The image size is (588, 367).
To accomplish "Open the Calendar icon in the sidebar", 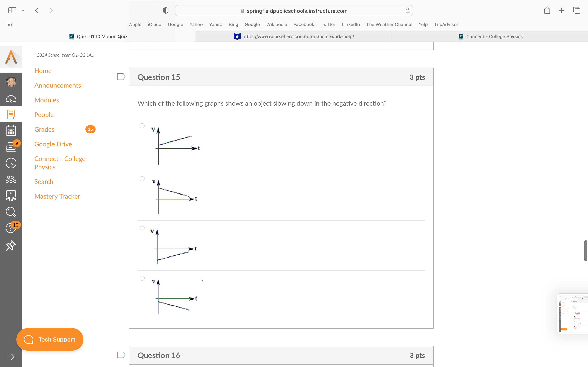I will pos(11,130).
